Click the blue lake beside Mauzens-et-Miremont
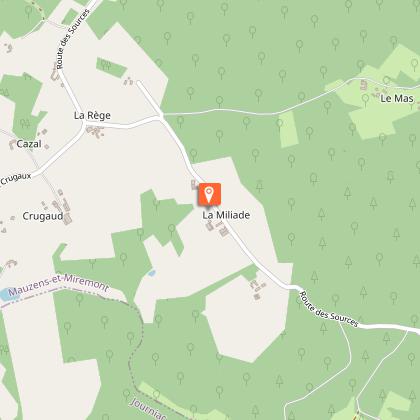Image resolution: width=420 pixels, height=420 pixels. [x=7, y=294]
